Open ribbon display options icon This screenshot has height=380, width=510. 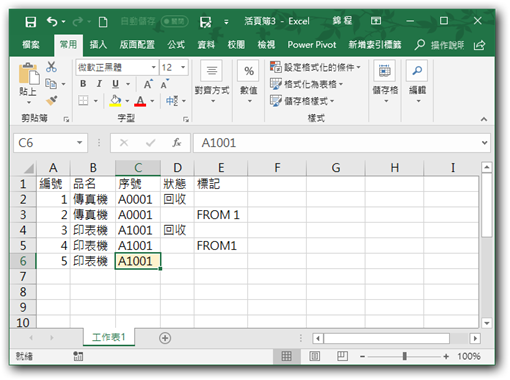coord(376,21)
